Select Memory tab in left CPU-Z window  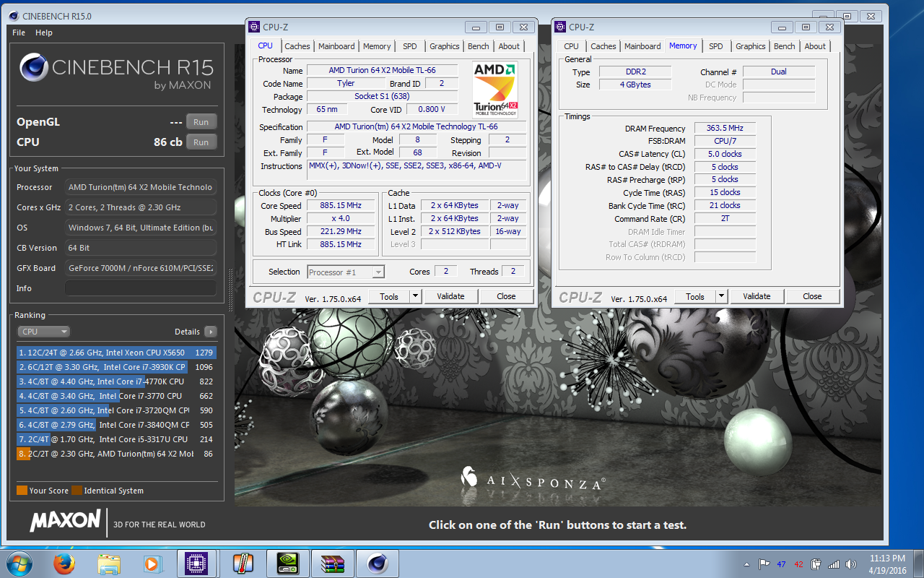[x=377, y=46]
